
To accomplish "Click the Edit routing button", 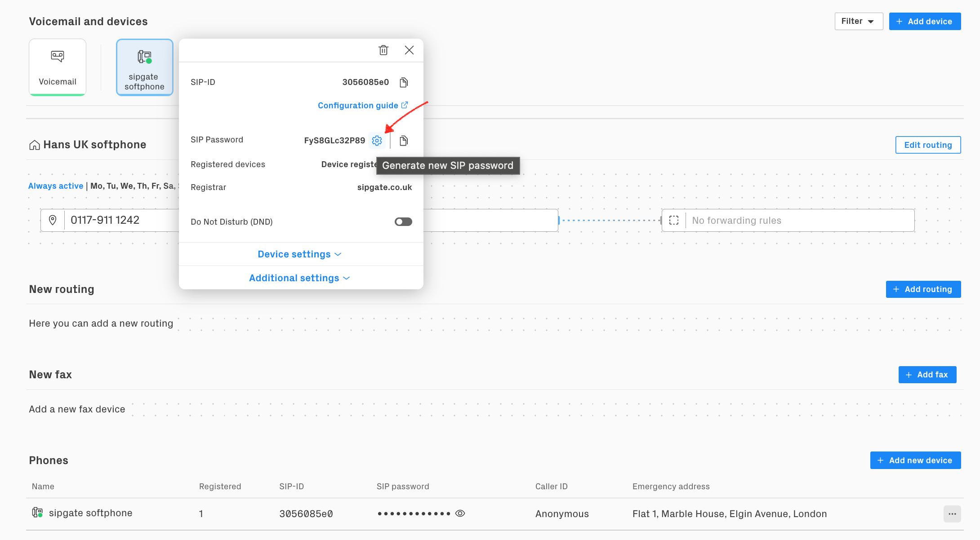I will (928, 145).
